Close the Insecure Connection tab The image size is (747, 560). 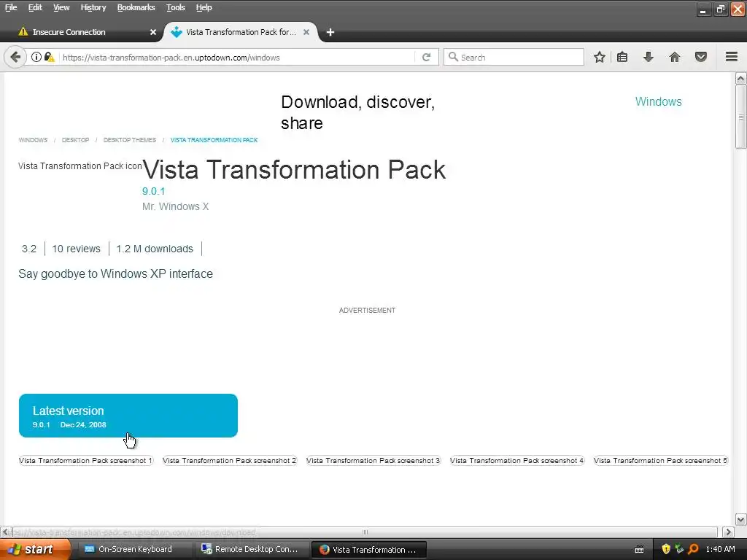(x=153, y=32)
